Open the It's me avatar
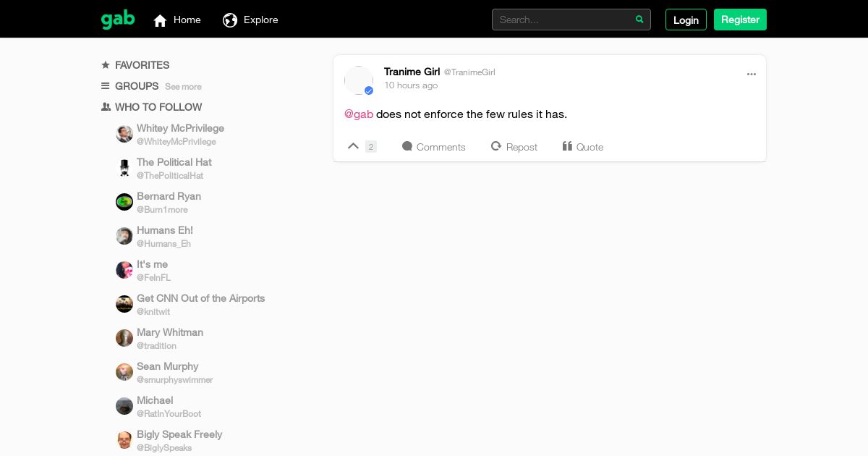 124,270
